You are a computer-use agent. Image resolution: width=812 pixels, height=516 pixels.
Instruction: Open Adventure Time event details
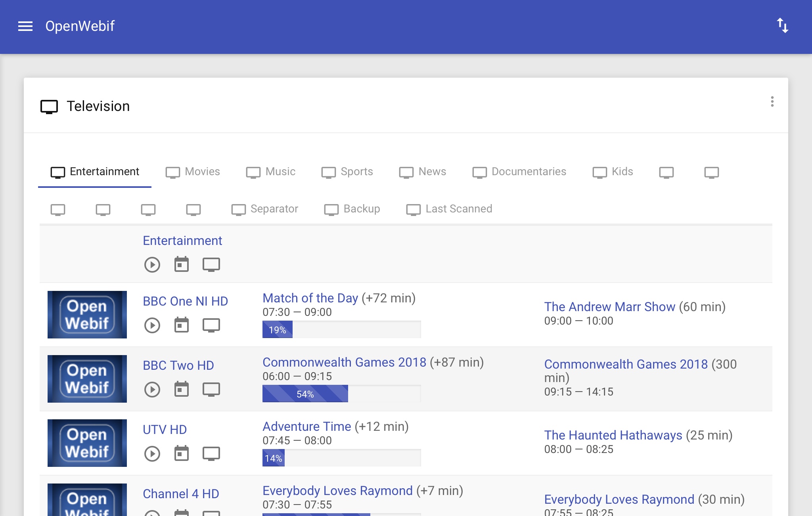click(x=307, y=426)
